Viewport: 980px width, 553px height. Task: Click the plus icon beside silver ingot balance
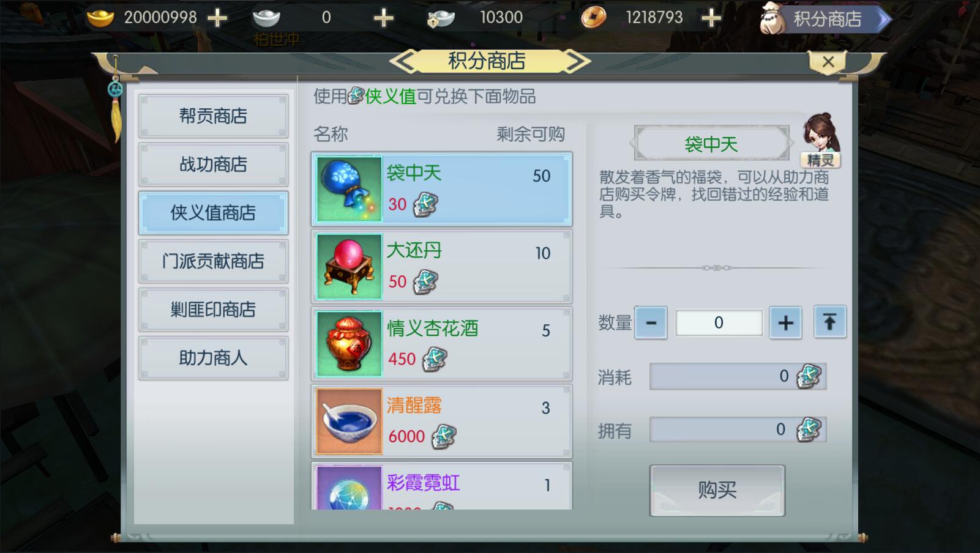click(384, 18)
